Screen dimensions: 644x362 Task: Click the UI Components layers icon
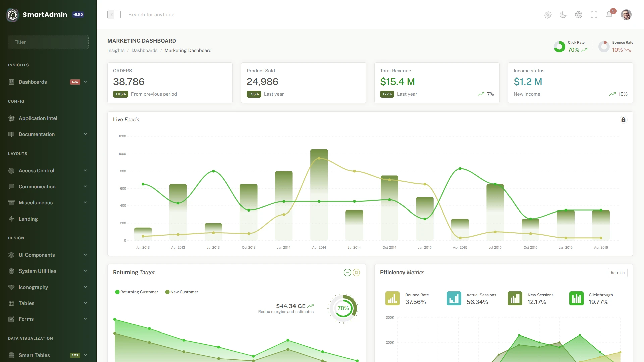[11, 255]
